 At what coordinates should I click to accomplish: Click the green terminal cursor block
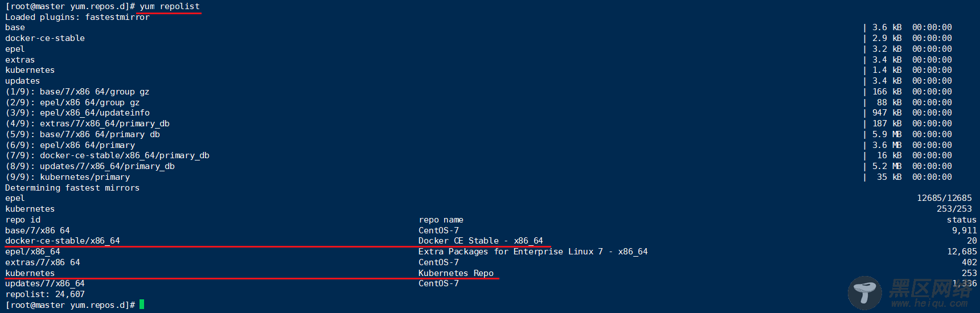(x=142, y=304)
